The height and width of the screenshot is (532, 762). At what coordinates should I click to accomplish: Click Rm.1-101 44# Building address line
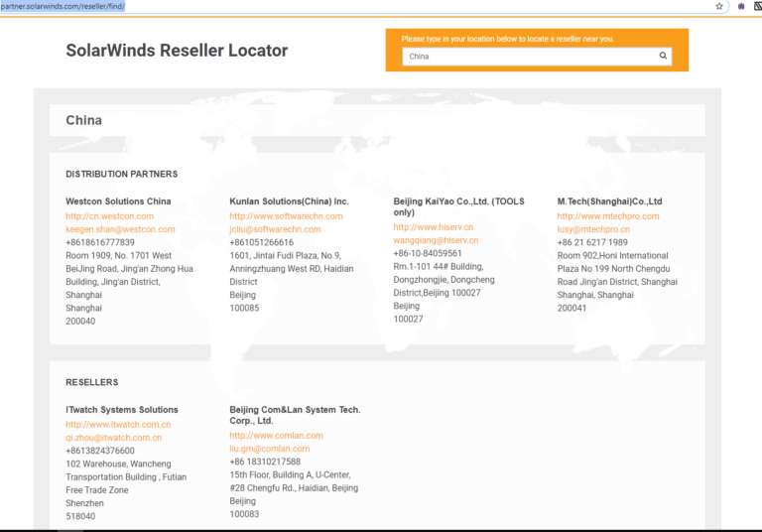pyautogui.click(x=439, y=266)
